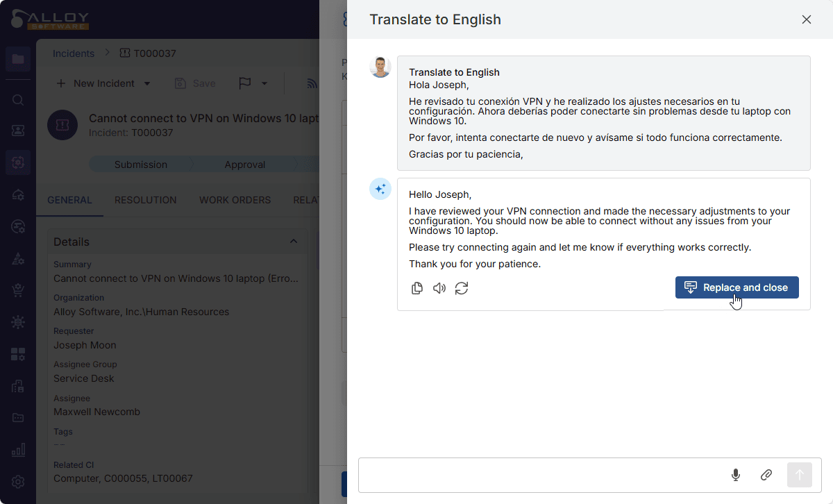This screenshot has width=833, height=504.
Task: Click the Replace and close button
Action: pyautogui.click(x=737, y=287)
